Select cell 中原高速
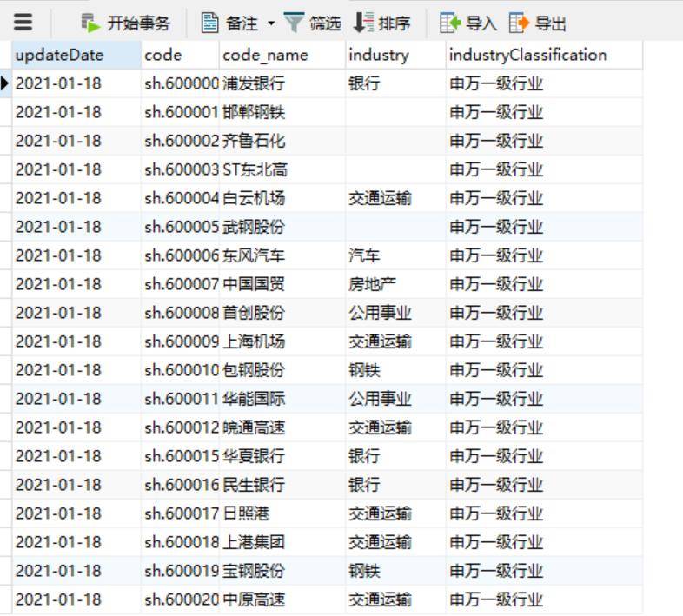This screenshot has height=616, width=683. click(x=282, y=599)
